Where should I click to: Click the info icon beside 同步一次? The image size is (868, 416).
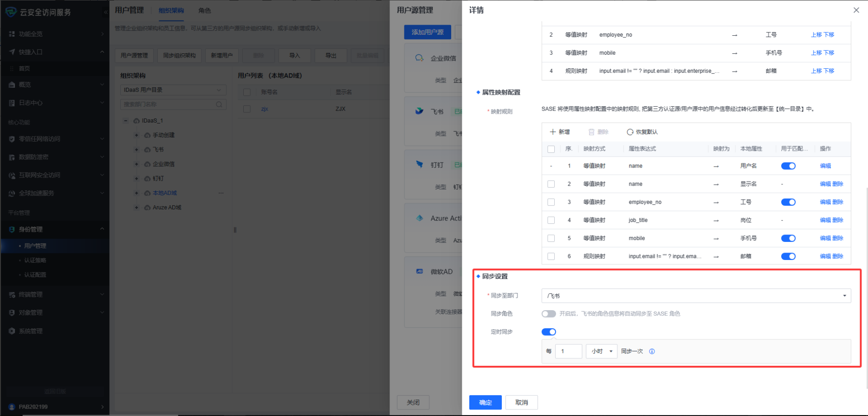tap(652, 351)
